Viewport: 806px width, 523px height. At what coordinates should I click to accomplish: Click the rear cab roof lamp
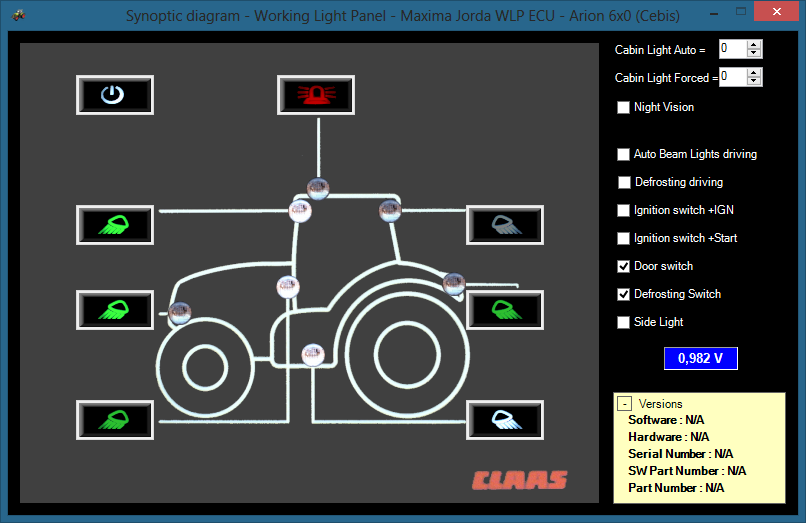coord(390,210)
